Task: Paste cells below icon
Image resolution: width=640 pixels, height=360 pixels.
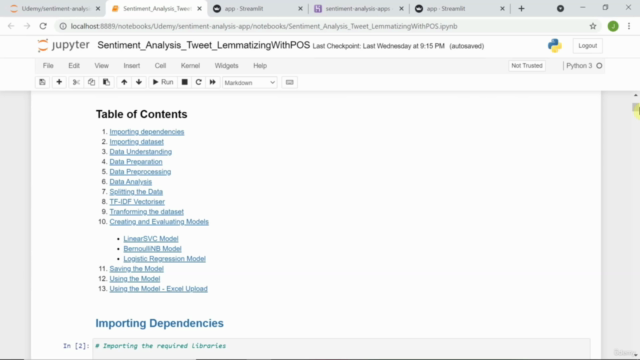Action: click(106, 82)
